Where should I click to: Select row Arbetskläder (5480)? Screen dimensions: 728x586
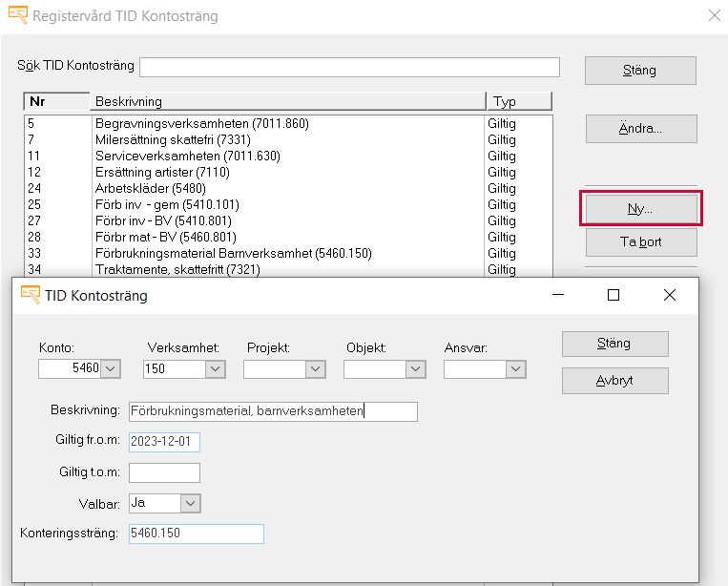pos(288,189)
